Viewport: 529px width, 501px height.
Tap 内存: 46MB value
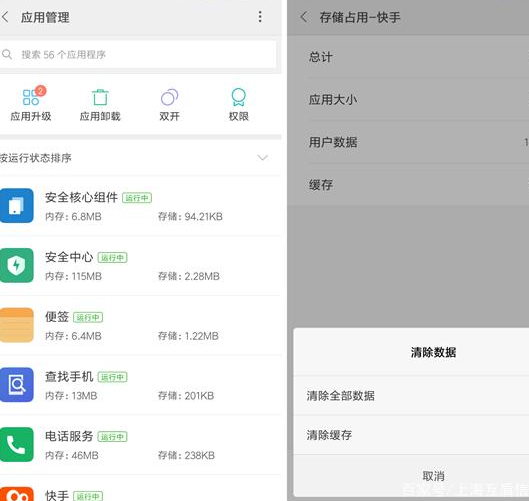pos(72,455)
